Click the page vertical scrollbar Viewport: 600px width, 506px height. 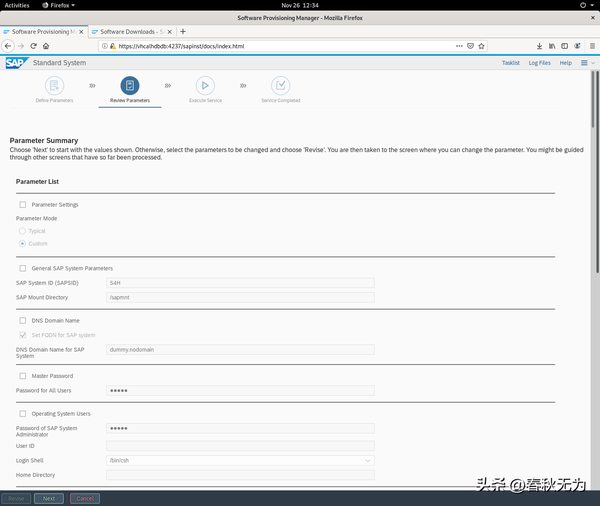pyautogui.click(x=597, y=172)
